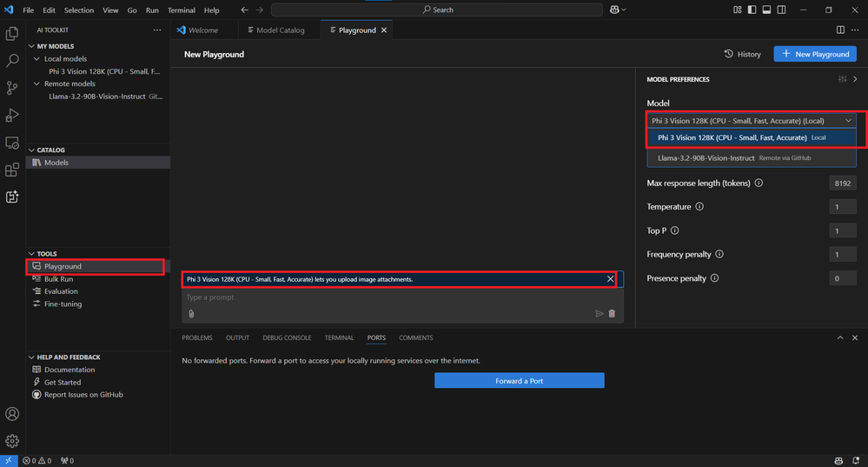Viewport: 868px width, 467px height.
Task: Open Run and Debug view
Action: 12,115
